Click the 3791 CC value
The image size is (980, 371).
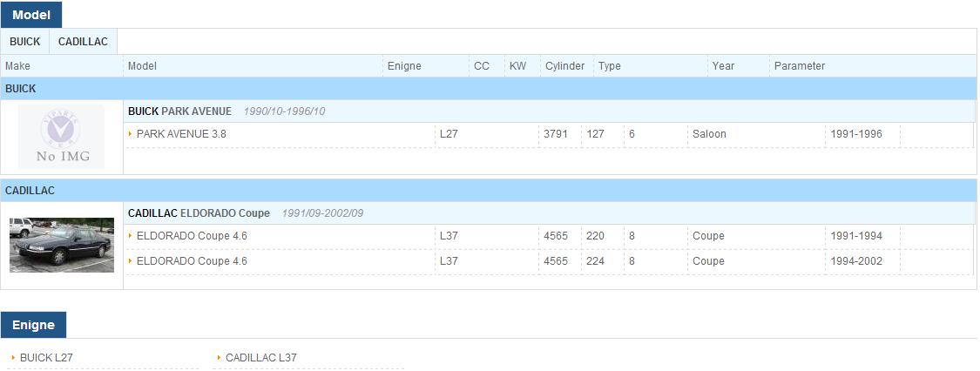pos(557,133)
